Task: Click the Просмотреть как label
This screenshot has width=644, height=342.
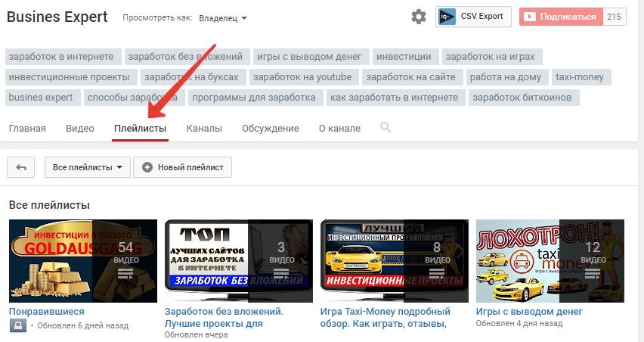Action: 157,17
